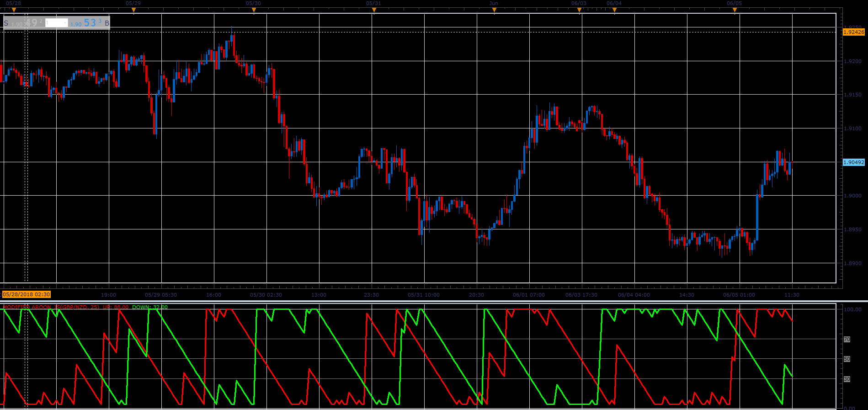Click the 70 level label on Aroon scale
Image resolution: width=868 pixels, height=410 pixels.
click(847, 339)
